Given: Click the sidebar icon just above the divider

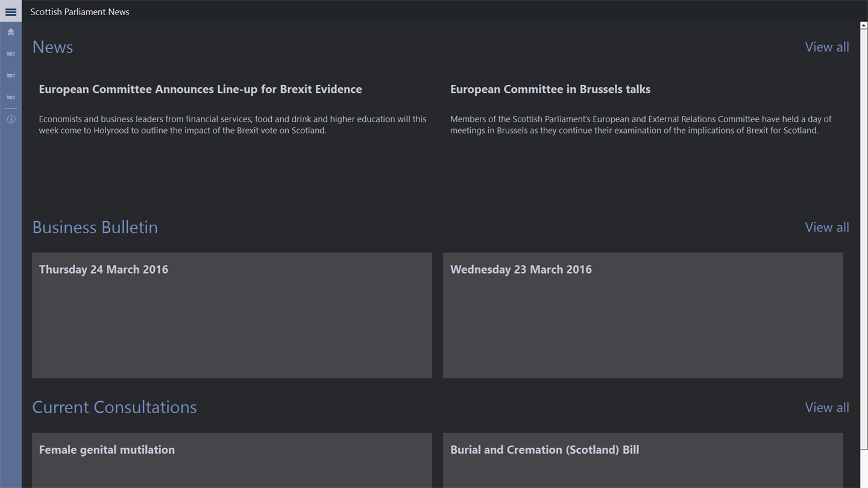Looking at the screenshot, I should pyautogui.click(x=11, y=97).
